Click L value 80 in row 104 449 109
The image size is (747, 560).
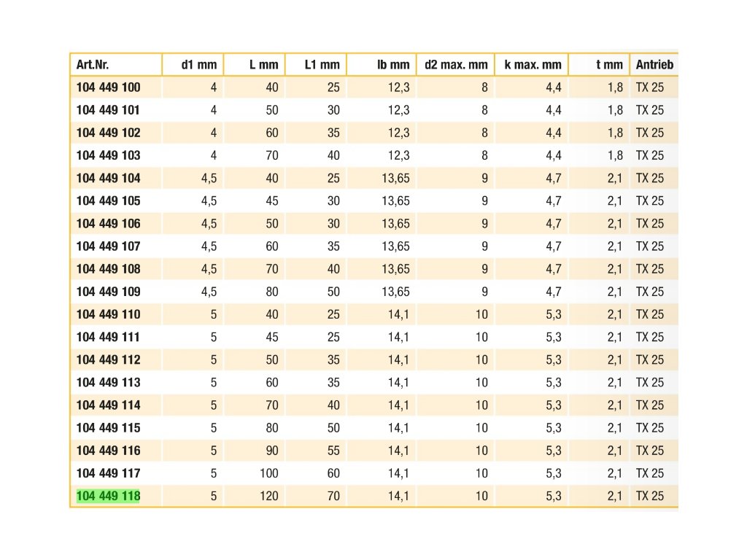click(272, 292)
